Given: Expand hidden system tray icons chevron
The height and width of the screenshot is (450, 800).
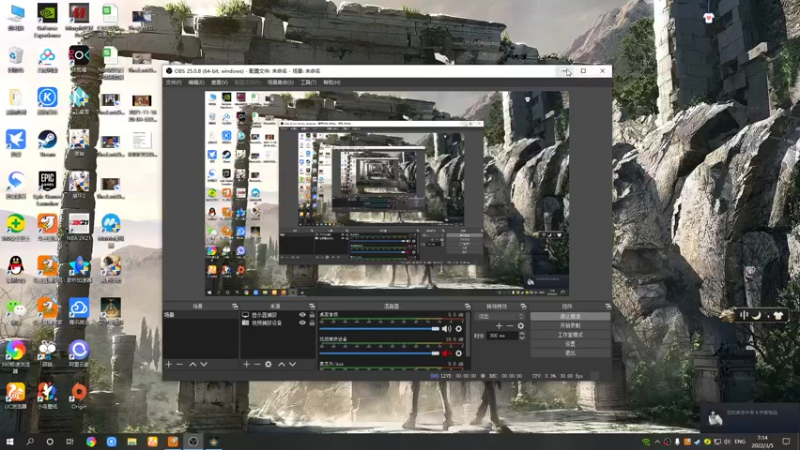Looking at the screenshot, I should [657, 442].
